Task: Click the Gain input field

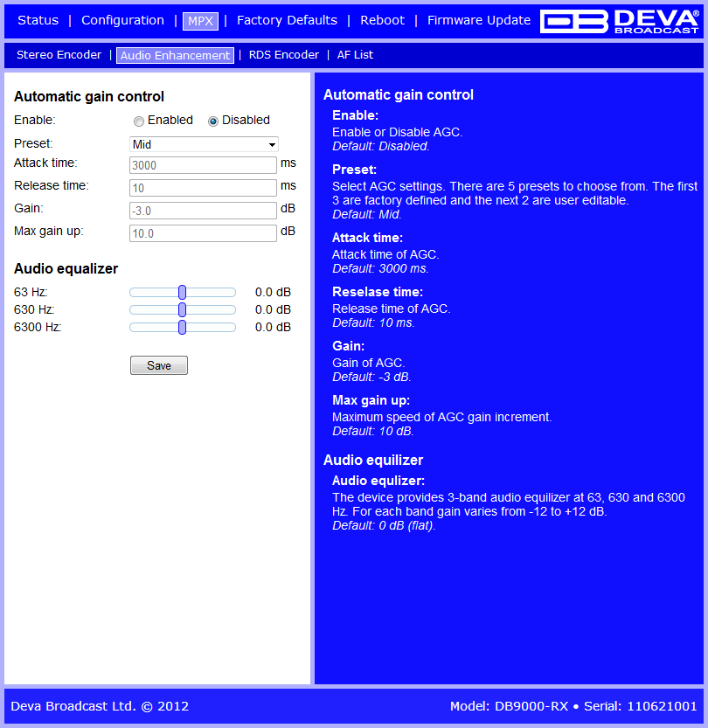Action: [203, 211]
